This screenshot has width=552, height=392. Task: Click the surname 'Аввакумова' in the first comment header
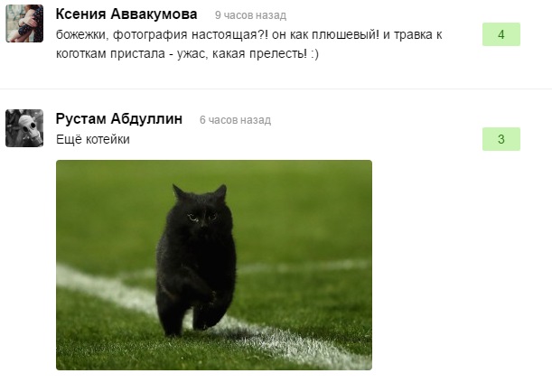[x=154, y=14]
